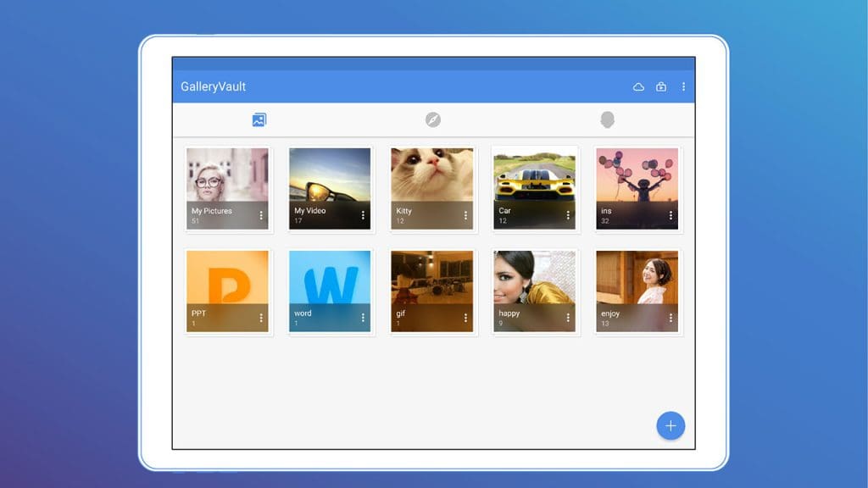Show more options for Kitty folder
868x488 pixels.
tap(465, 216)
